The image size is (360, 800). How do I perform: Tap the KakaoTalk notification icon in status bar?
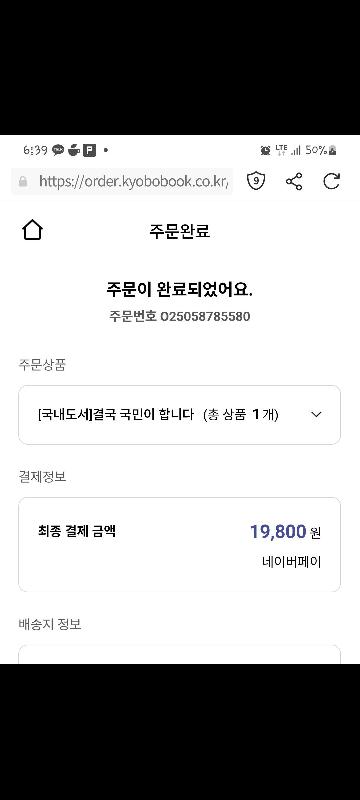coord(58,150)
